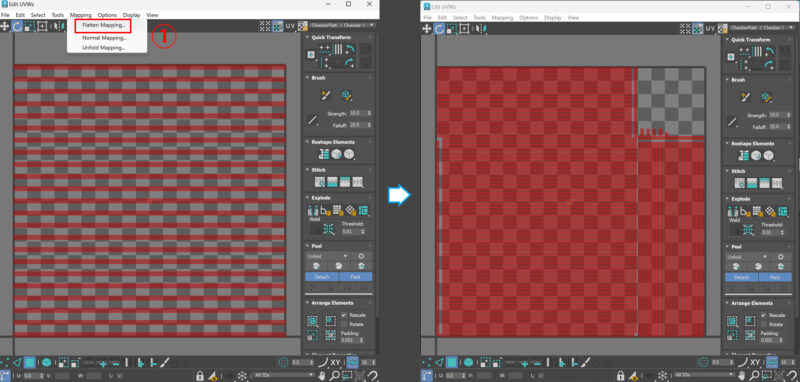Viewport: 800px width, 382px height.
Task: Click the Freeform mode icon in the left window toolbar
Action: [42, 27]
